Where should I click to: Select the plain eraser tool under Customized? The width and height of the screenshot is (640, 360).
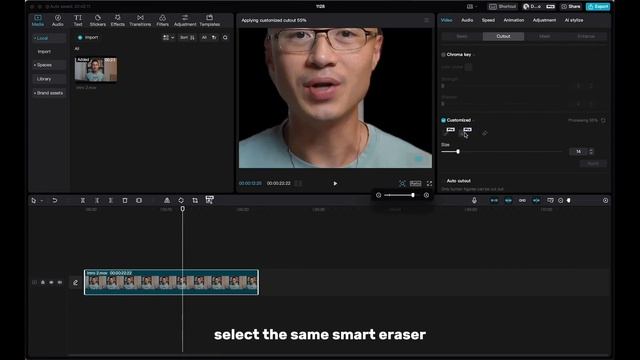[x=484, y=133]
